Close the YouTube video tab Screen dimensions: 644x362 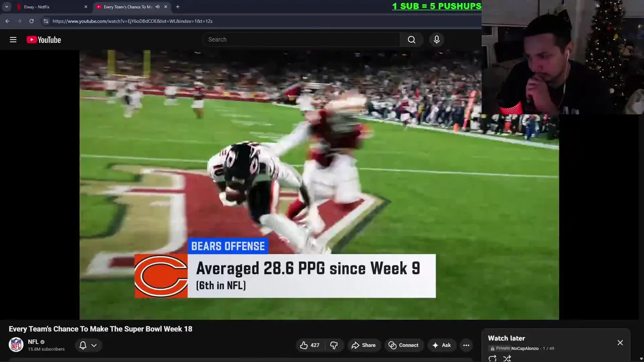click(166, 7)
